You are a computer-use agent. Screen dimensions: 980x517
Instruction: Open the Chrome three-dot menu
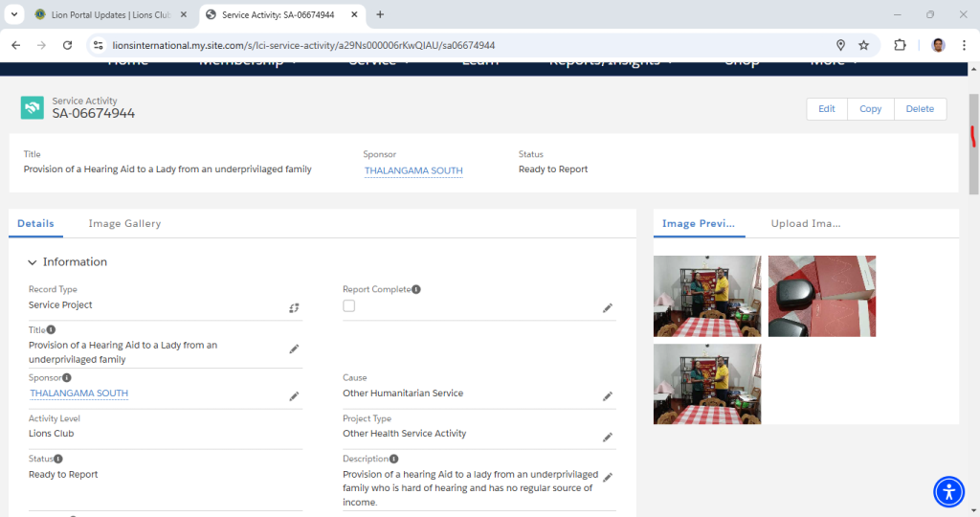pos(965,45)
